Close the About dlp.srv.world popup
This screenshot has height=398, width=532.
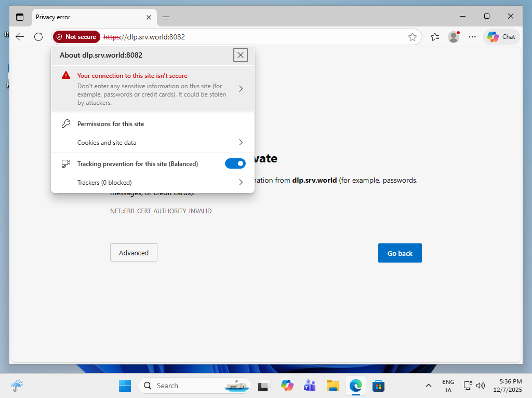[241, 55]
